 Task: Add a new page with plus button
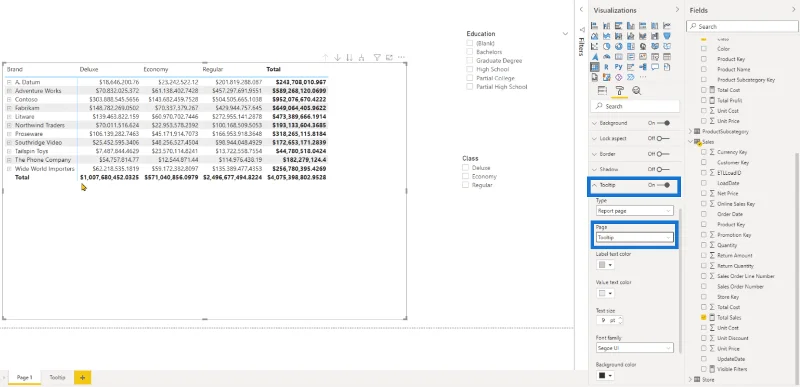tap(83, 377)
